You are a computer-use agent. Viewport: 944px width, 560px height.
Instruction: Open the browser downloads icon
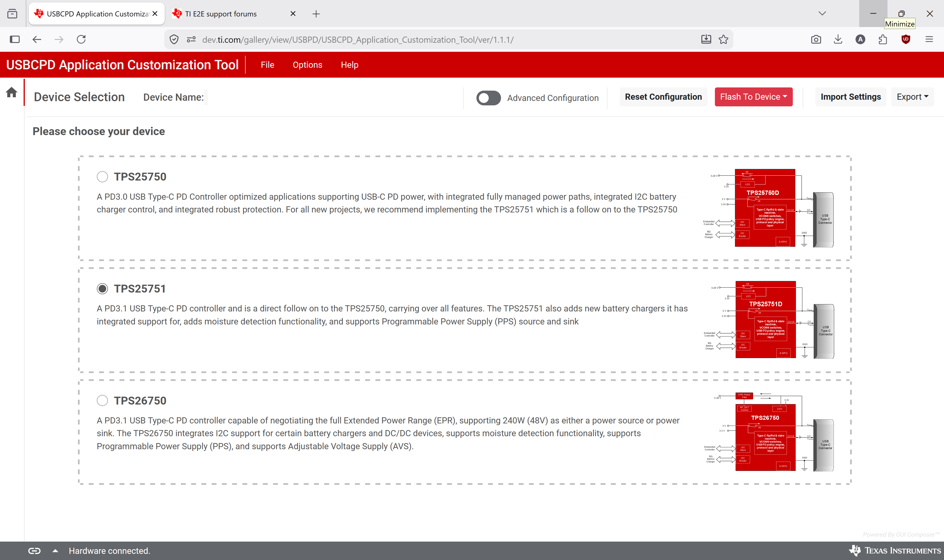838,39
